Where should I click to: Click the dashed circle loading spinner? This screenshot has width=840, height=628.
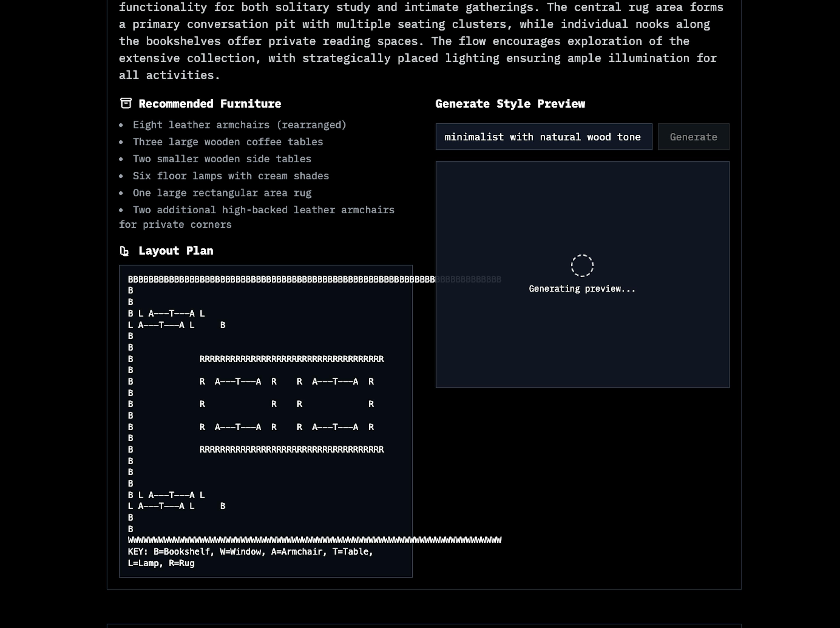tap(582, 266)
